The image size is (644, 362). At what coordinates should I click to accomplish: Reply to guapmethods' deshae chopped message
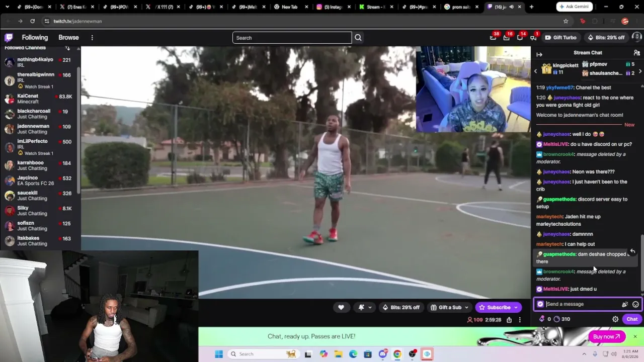632,251
